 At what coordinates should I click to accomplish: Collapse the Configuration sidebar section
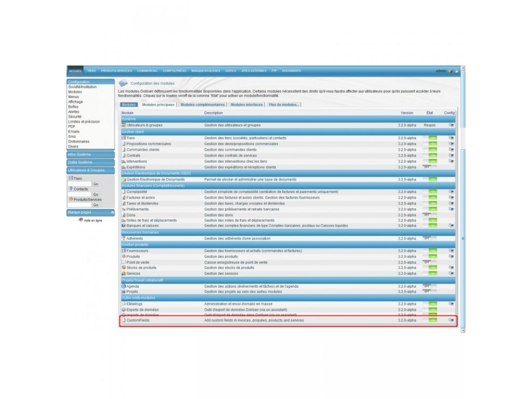pos(90,82)
